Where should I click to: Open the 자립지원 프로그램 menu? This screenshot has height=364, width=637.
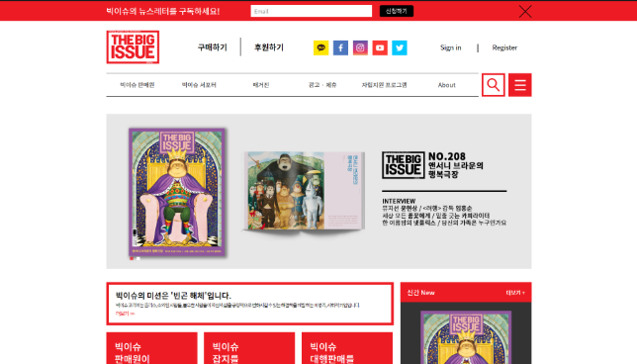pyautogui.click(x=385, y=85)
